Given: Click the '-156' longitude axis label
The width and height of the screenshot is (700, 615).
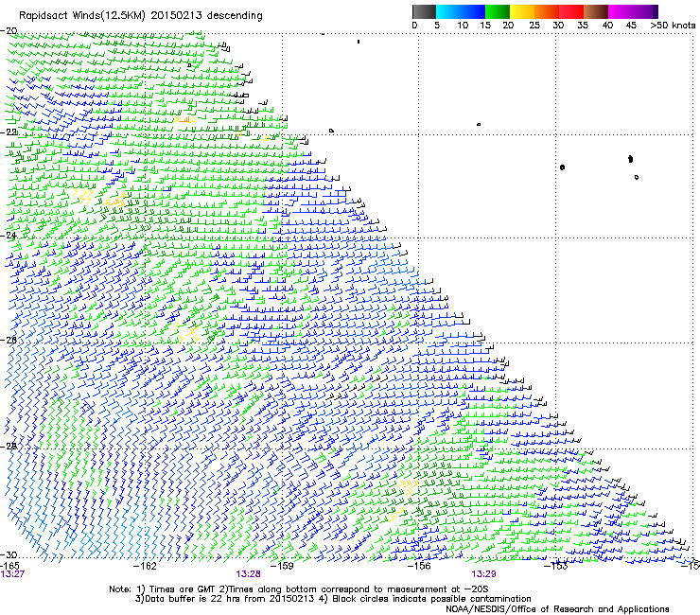Looking at the screenshot, I should click(x=419, y=566).
